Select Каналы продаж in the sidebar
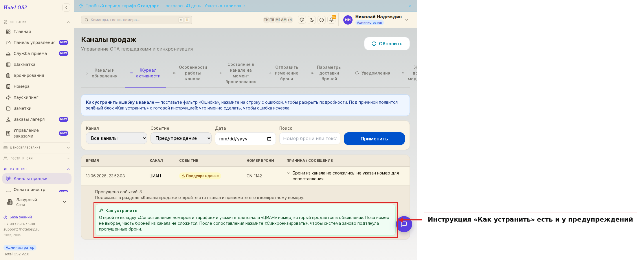The image size is (644, 260). coord(37,179)
